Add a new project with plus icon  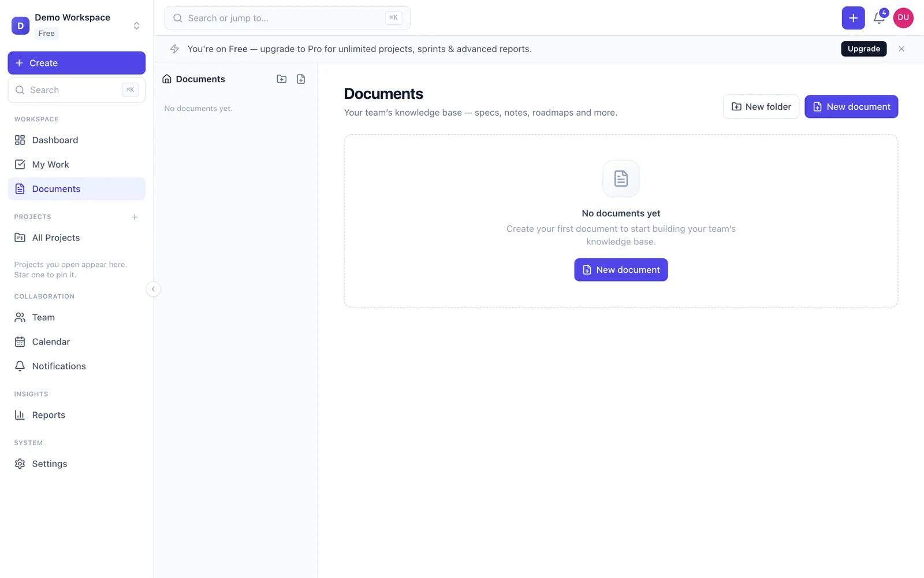click(135, 217)
